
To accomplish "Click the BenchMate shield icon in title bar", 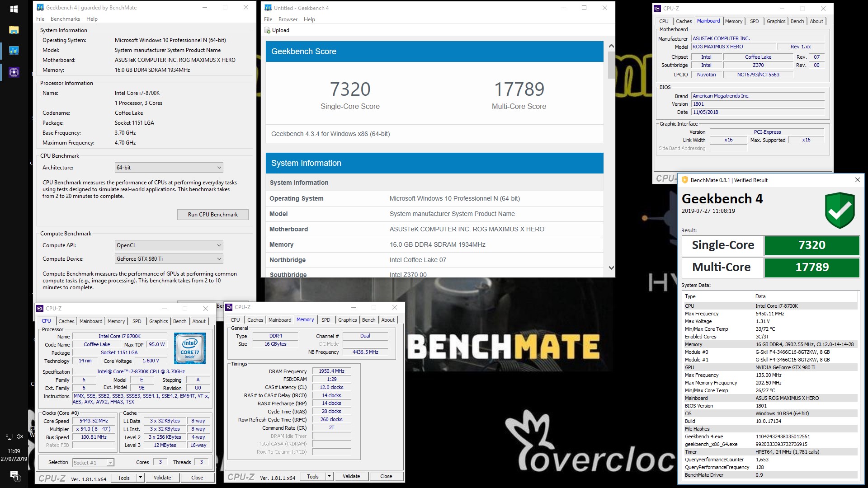I will click(x=684, y=180).
